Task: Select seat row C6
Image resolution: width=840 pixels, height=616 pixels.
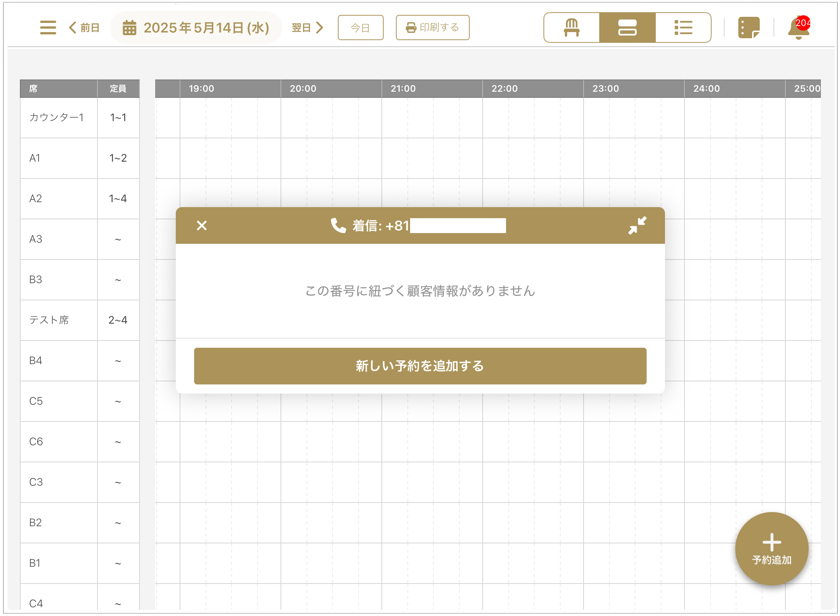Action: click(80, 442)
